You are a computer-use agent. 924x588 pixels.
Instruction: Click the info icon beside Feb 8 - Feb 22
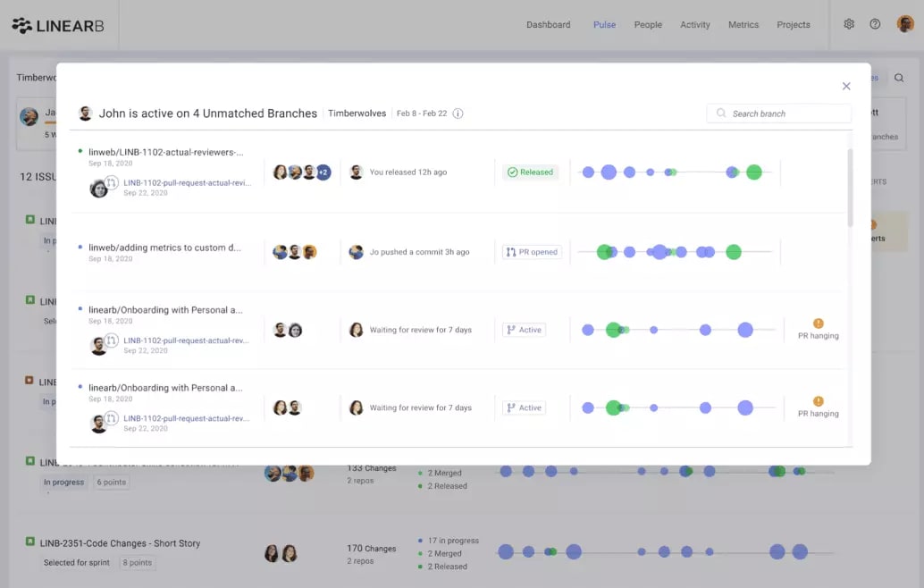pyautogui.click(x=458, y=113)
